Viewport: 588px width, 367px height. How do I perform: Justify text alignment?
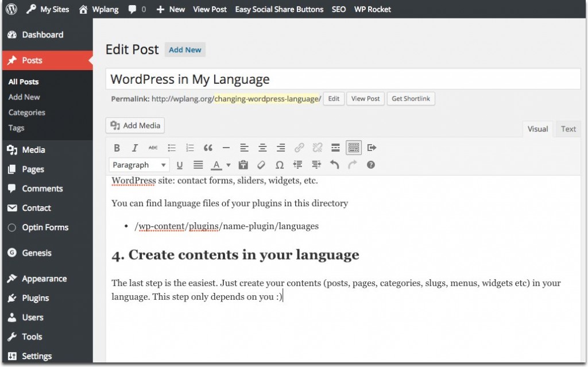pos(198,165)
